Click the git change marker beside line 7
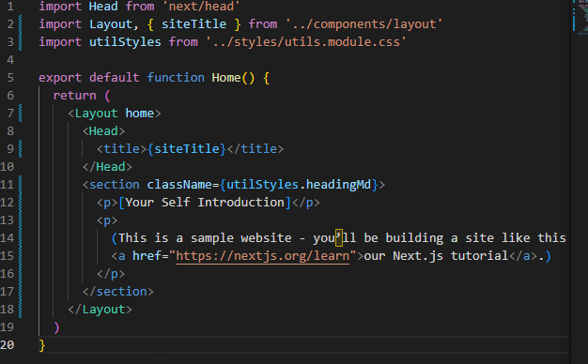 pyautogui.click(x=21, y=114)
